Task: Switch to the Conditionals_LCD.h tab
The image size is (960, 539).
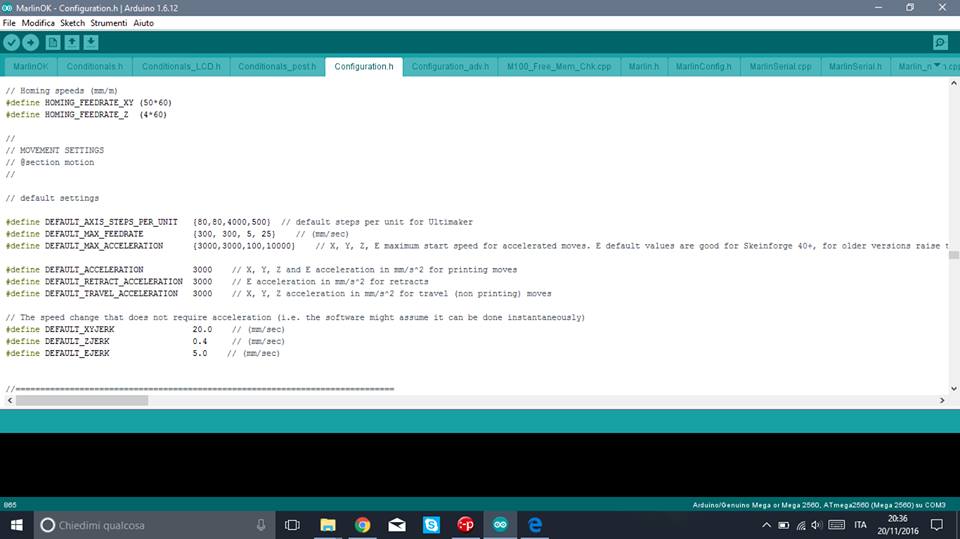Action: pyautogui.click(x=181, y=66)
